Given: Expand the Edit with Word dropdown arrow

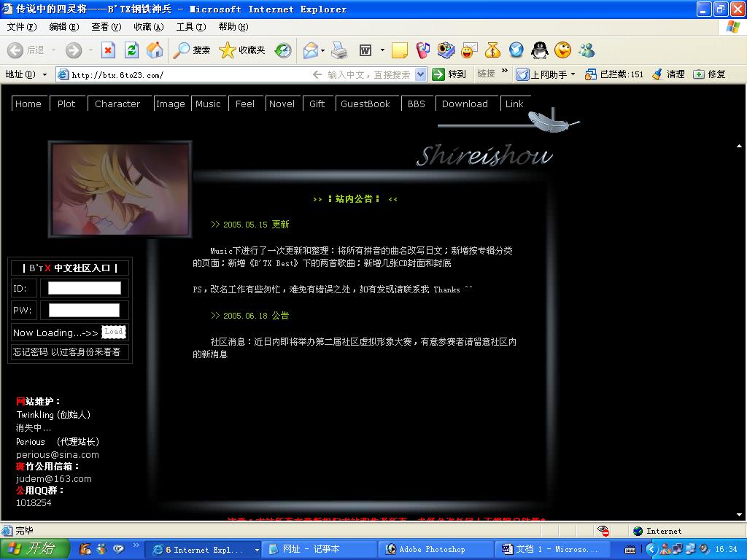Looking at the screenshot, I should (x=382, y=50).
